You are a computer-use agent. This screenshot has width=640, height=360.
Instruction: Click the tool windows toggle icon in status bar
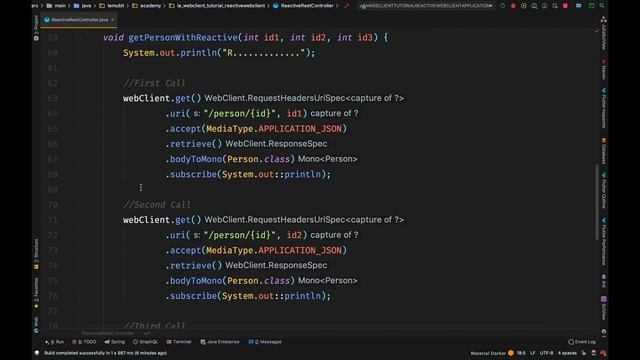(37, 353)
